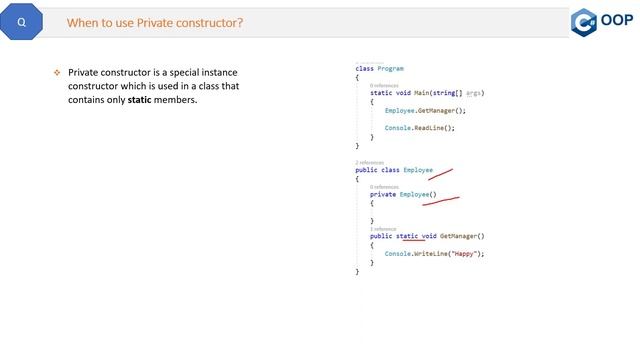Click the 'static void Main(string[] args)' line
The height and width of the screenshot is (360, 640).
point(427,93)
